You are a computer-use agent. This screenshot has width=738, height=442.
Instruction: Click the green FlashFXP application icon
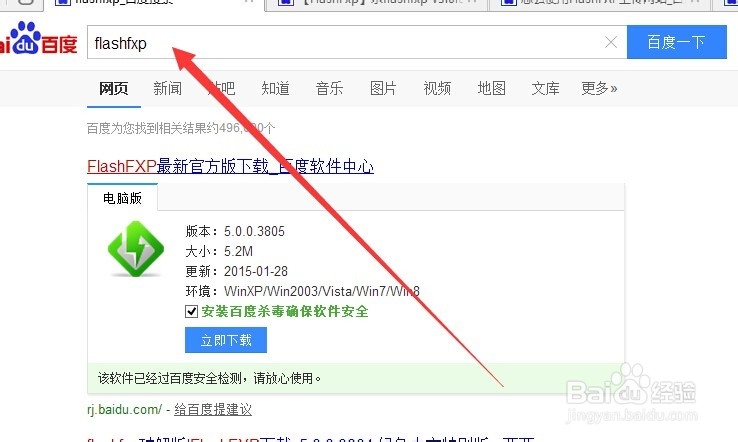(x=136, y=249)
